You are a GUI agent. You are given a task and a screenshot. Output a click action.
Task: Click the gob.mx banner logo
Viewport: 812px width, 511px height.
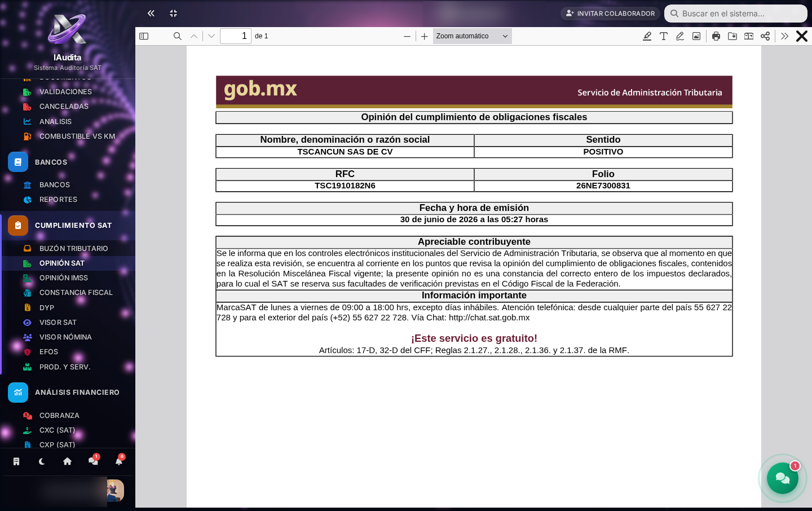coord(261,89)
